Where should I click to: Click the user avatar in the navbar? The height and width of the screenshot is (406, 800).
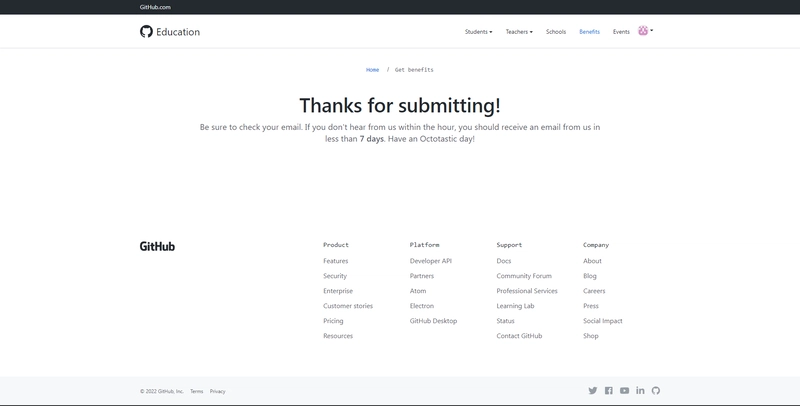643,31
